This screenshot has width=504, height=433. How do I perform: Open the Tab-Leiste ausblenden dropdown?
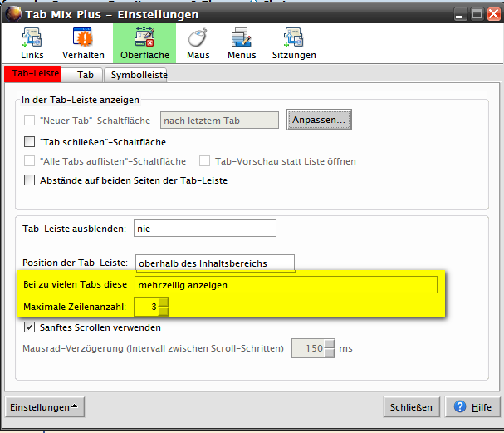pyautogui.click(x=205, y=228)
